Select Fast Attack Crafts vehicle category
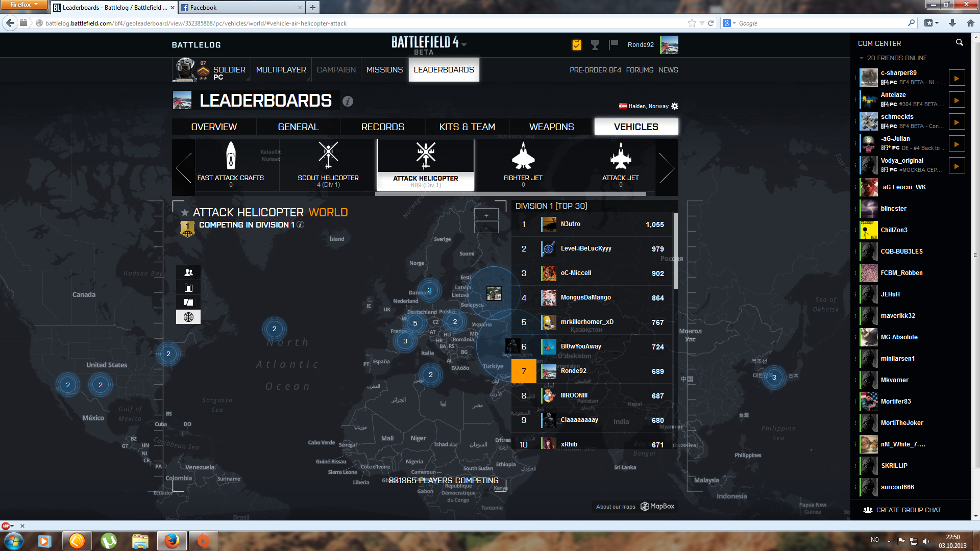Viewport: 980px width, 551px height. point(231,165)
